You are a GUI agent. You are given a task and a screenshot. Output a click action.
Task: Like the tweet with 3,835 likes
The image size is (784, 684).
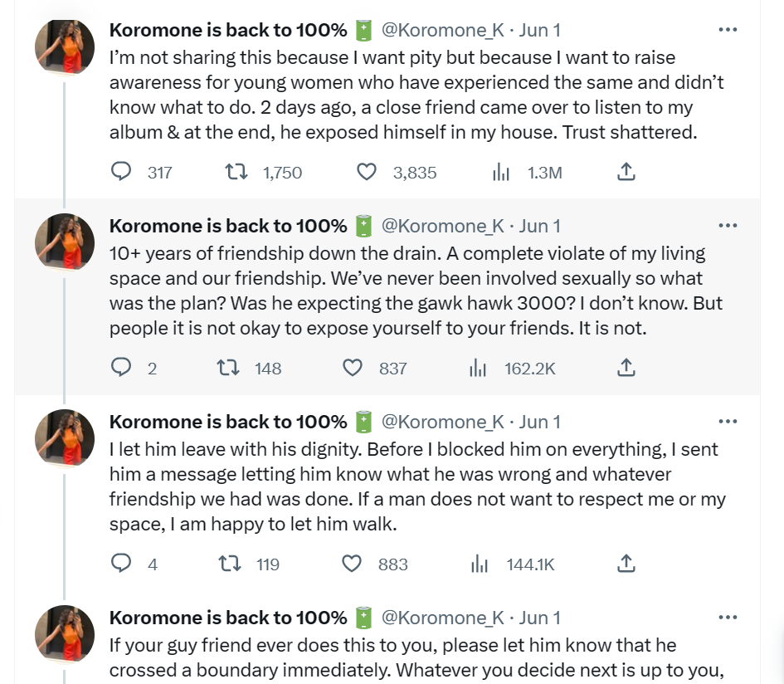[366, 172]
